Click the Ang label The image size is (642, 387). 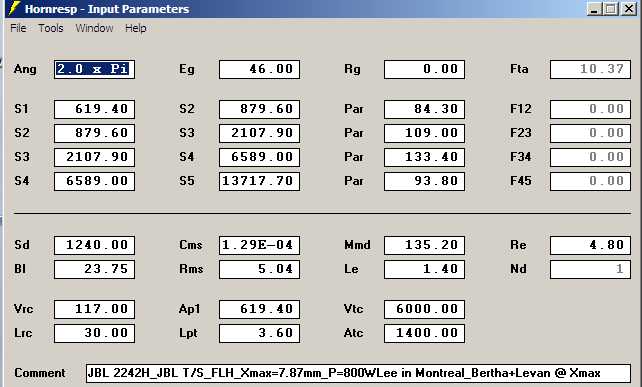point(25,69)
